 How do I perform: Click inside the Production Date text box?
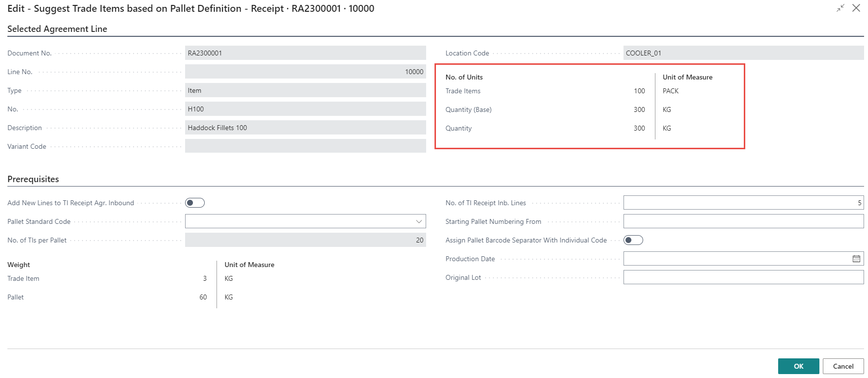tap(736, 259)
